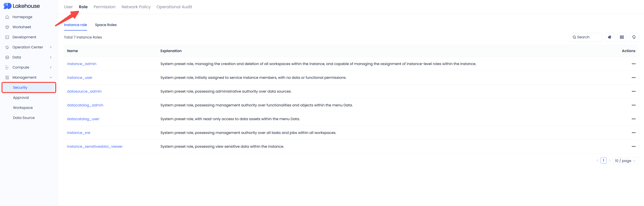644x206 pixels.
Task: Click the clear filters broom icon
Action: [x=610, y=37]
